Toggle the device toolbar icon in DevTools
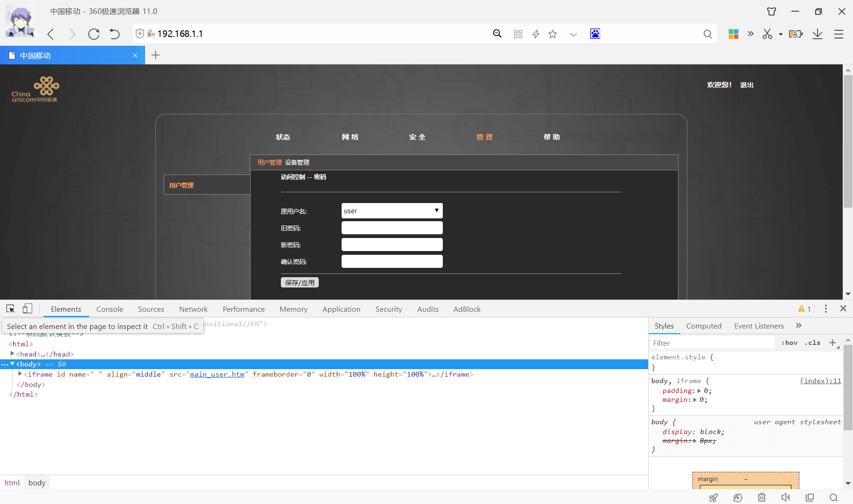 [x=28, y=308]
